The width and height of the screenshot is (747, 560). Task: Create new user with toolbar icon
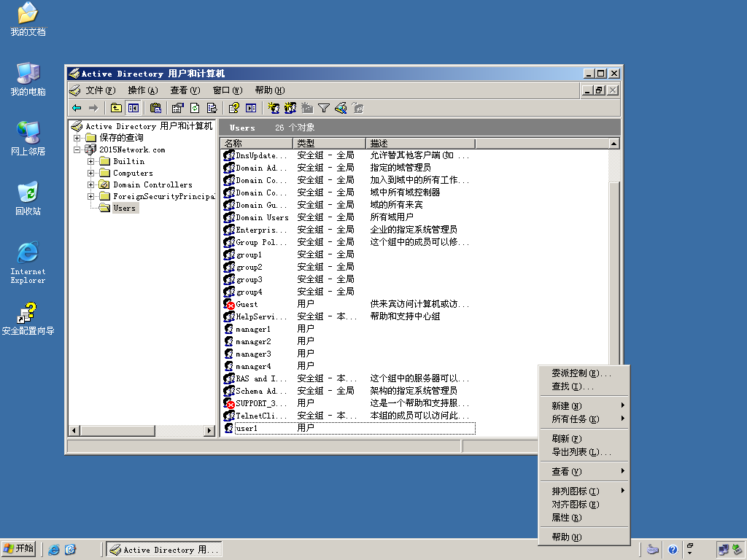pos(274,108)
